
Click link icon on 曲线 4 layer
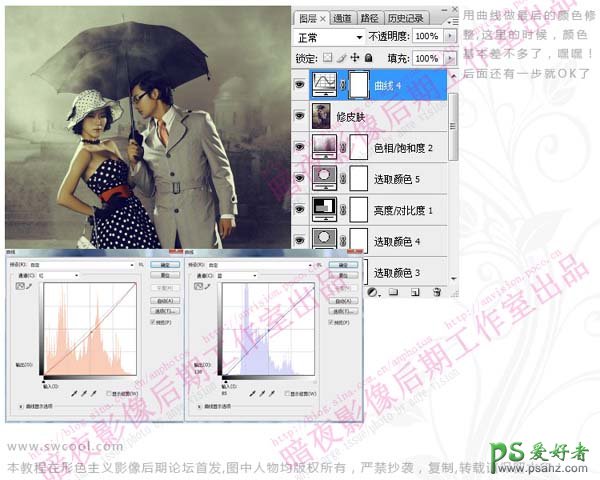343,85
